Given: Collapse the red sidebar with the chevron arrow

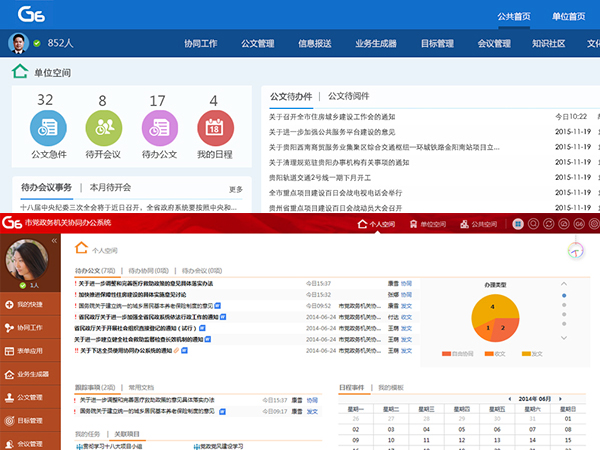Looking at the screenshot, I should (55, 242).
